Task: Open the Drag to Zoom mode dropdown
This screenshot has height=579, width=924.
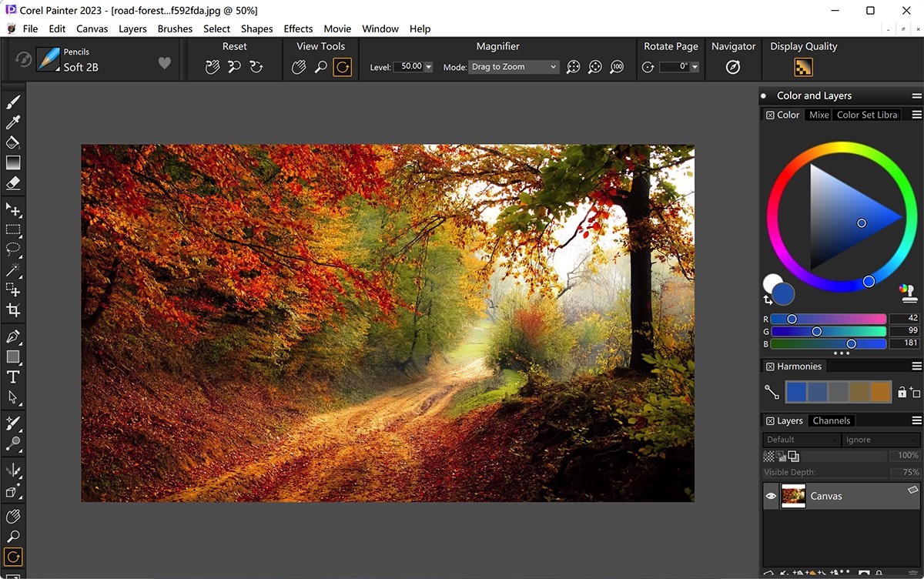Action: (553, 66)
